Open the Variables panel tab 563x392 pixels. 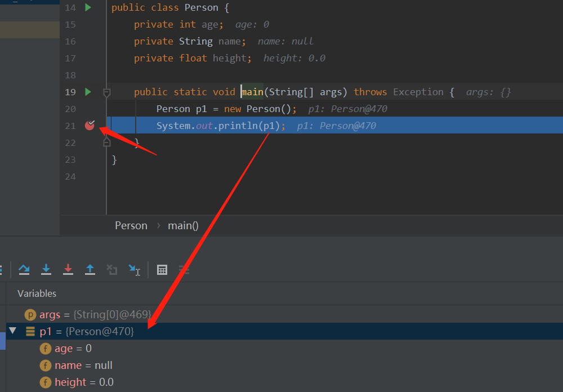point(37,293)
